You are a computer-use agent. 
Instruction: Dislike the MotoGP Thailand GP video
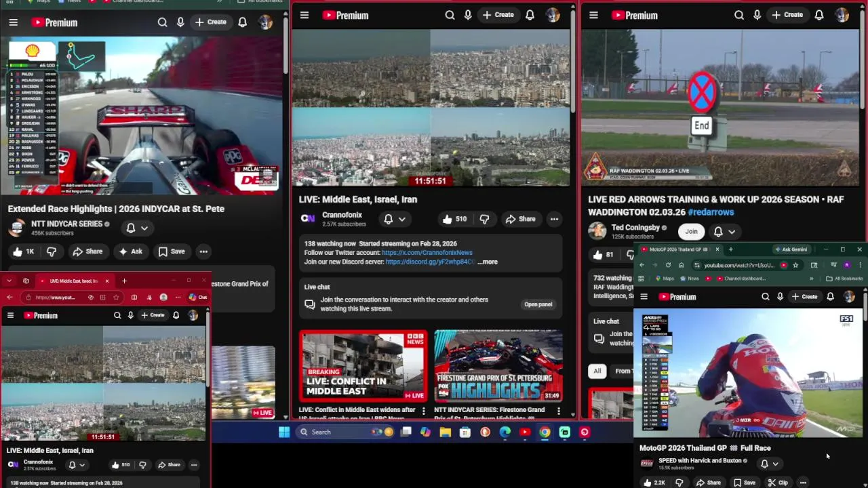pos(679,483)
